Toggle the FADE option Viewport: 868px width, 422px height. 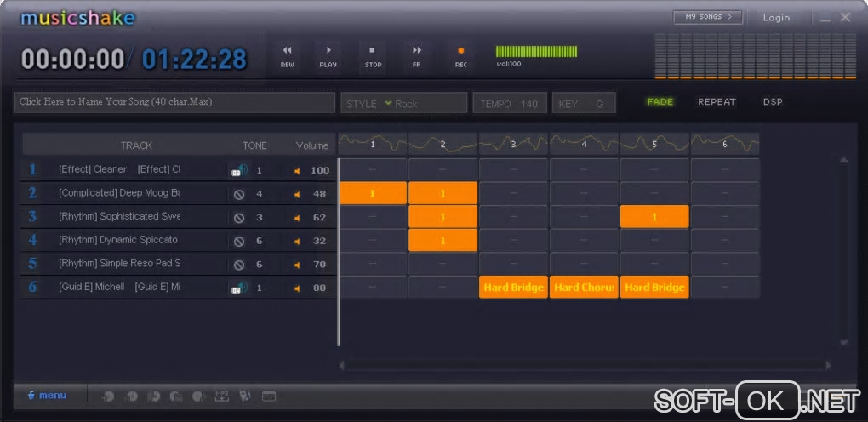click(660, 102)
